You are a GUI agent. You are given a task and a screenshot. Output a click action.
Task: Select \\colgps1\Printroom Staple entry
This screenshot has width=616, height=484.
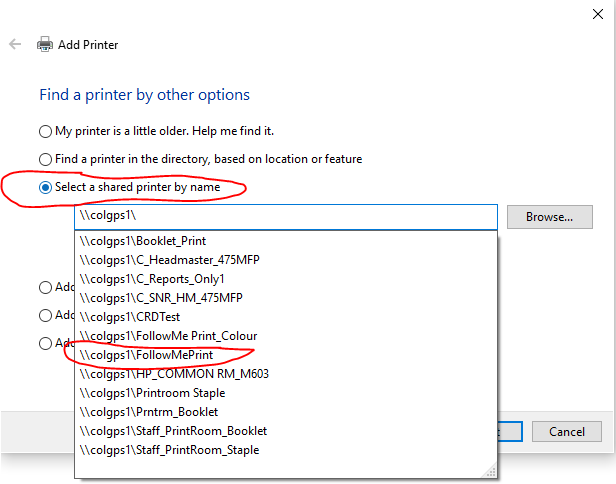click(x=152, y=393)
